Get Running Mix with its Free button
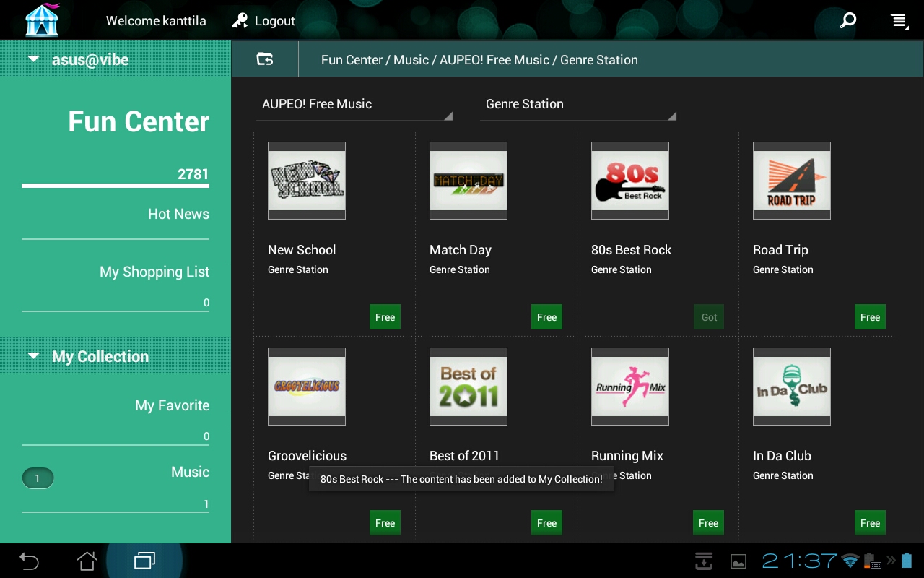The image size is (924, 578). point(709,523)
